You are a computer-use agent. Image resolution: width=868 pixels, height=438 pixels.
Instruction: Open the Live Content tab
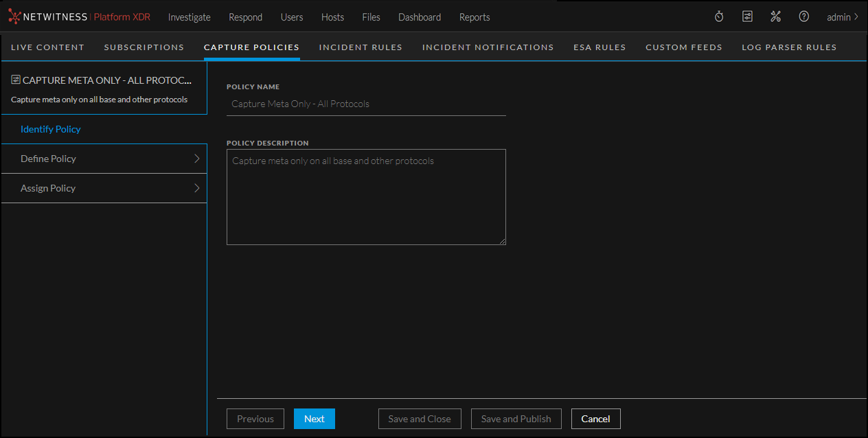(47, 47)
